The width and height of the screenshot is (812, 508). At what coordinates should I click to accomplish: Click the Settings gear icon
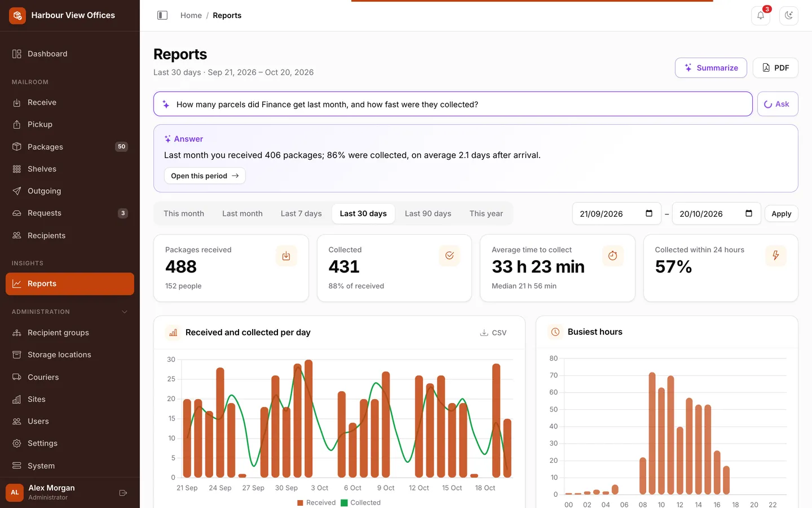[x=17, y=443]
